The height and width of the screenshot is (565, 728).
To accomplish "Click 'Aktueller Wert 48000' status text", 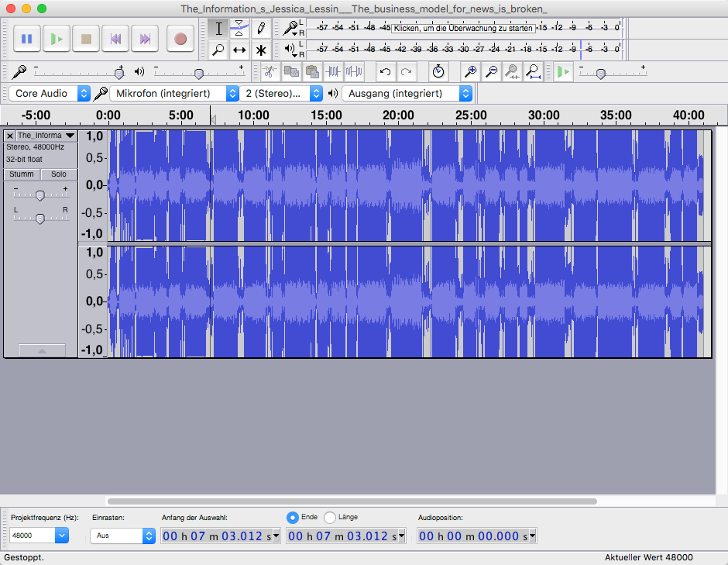I will coord(648,557).
